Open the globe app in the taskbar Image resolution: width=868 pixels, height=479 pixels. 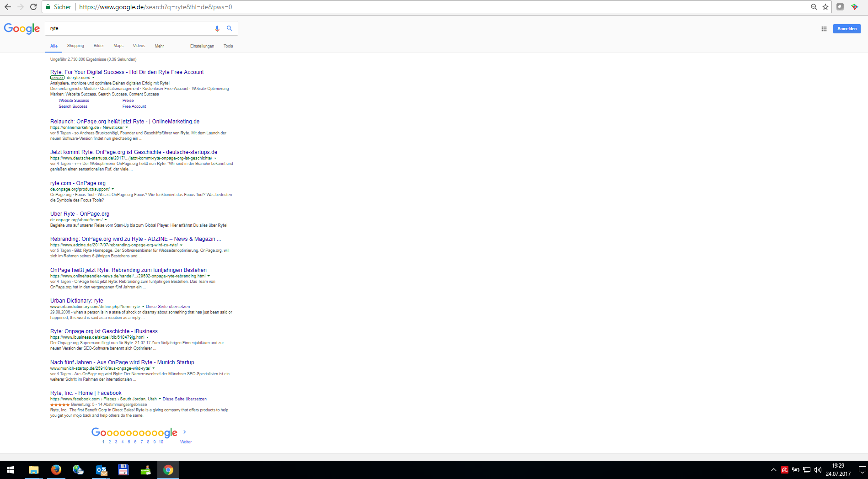(78, 470)
